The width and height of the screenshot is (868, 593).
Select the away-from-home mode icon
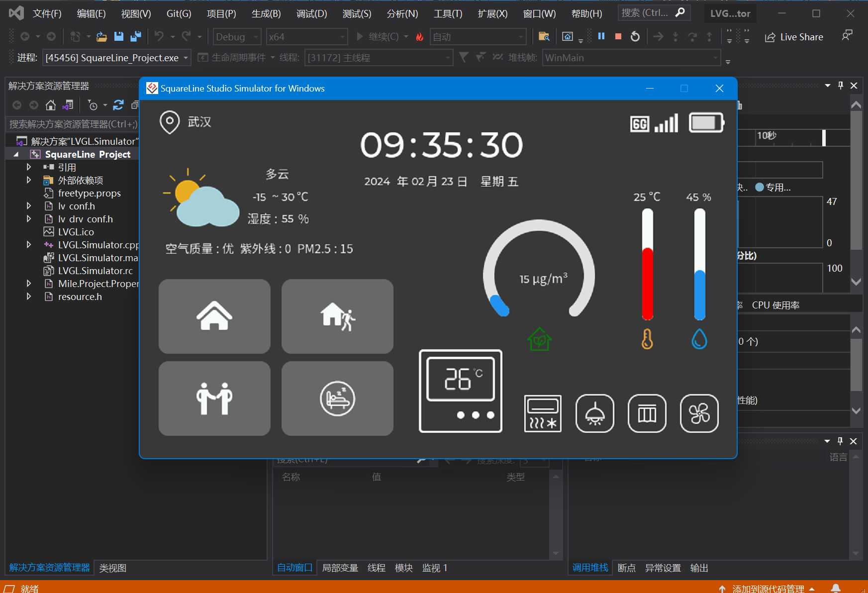tap(337, 316)
